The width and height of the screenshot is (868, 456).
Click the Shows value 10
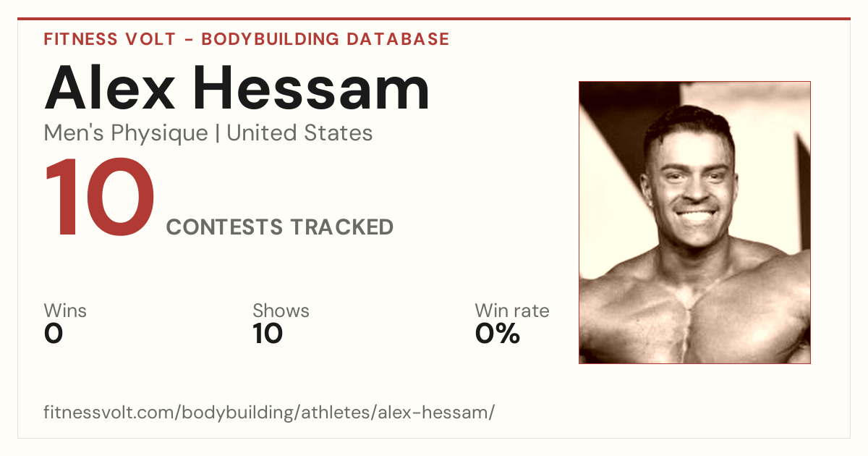pos(268,334)
